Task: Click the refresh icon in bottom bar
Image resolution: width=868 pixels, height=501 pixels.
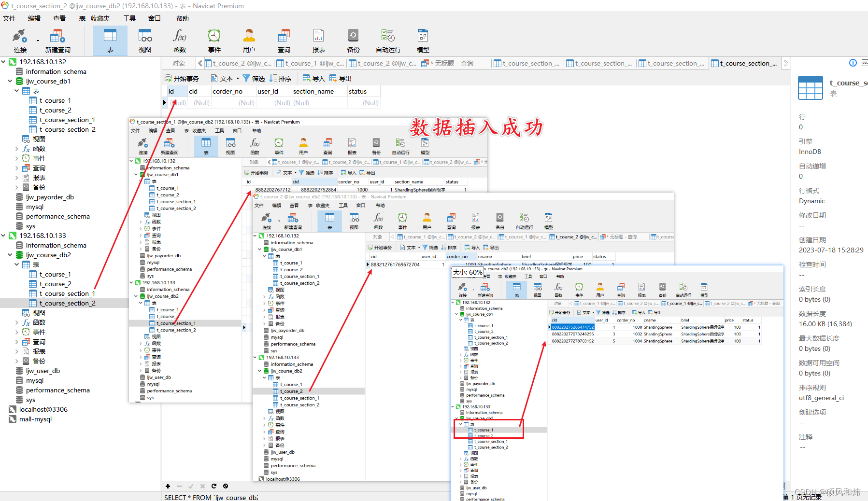Action: click(x=214, y=486)
